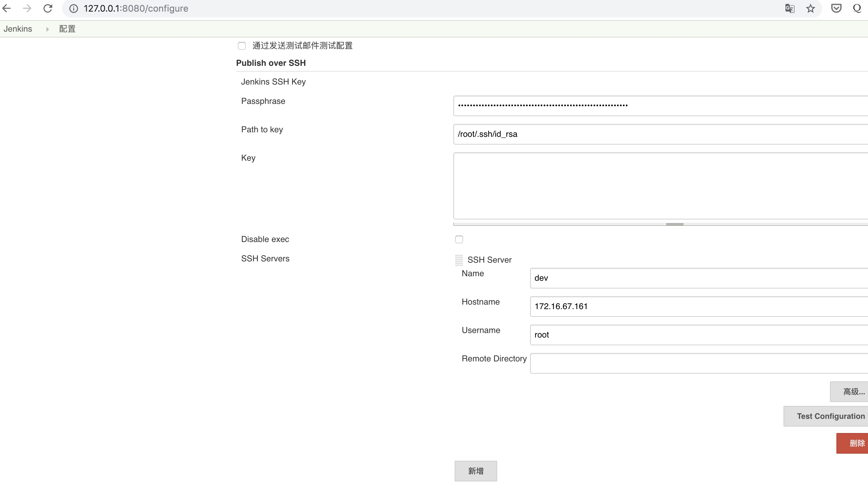Image resolution: width=868 pixels, height=484 pixels.
Task: Grab the Key textarea resize handle
Action: 675,224
